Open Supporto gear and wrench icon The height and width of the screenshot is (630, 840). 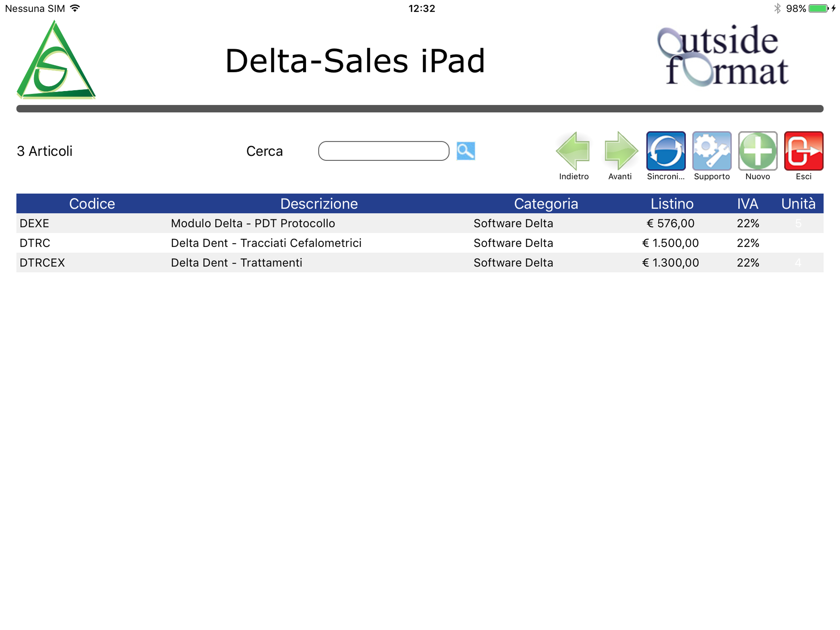coord(712,151)
